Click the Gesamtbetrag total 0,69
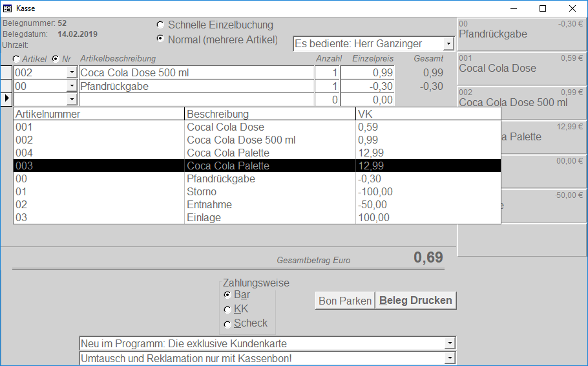 click(x=428, y=257)
